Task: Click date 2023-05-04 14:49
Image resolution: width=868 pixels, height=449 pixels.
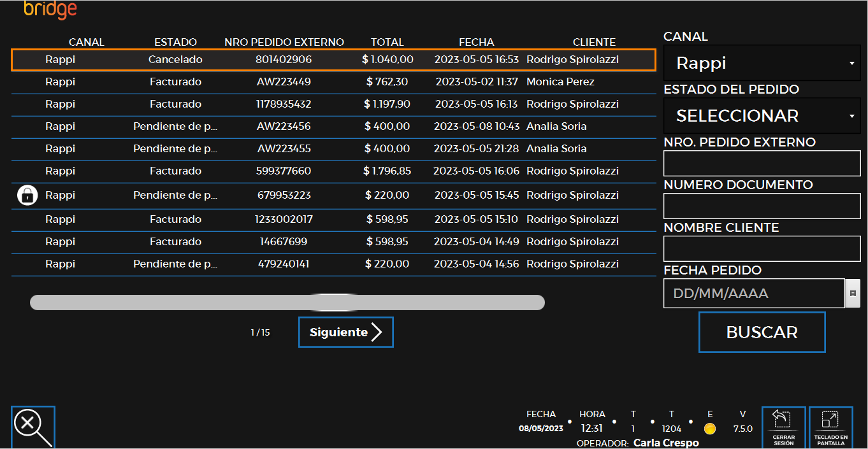Action: point(477,241)
